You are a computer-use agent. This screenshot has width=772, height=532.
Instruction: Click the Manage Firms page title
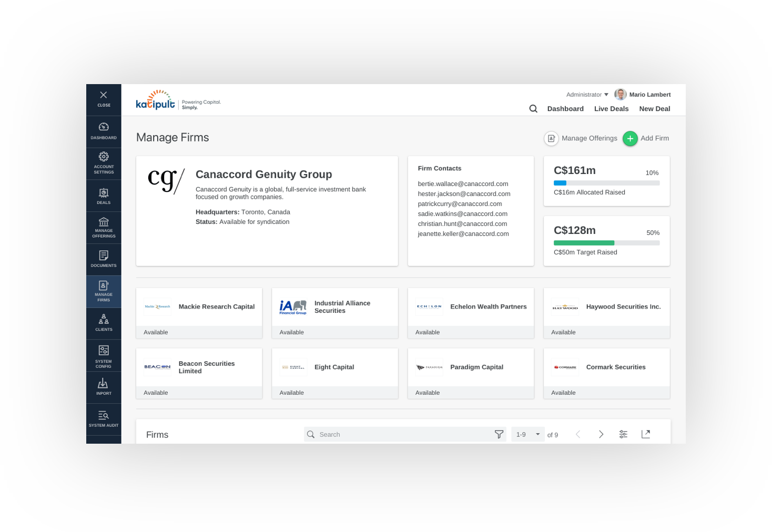point(172,138)
